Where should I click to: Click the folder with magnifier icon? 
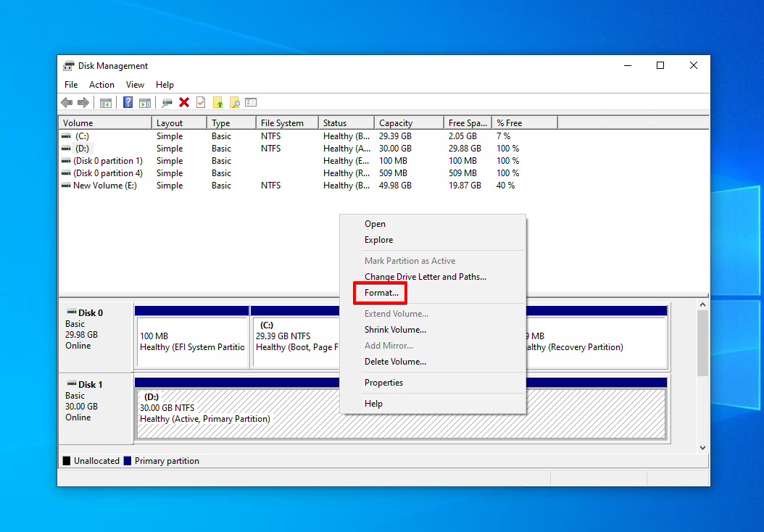pyautogui.click(x=234, y=103)
